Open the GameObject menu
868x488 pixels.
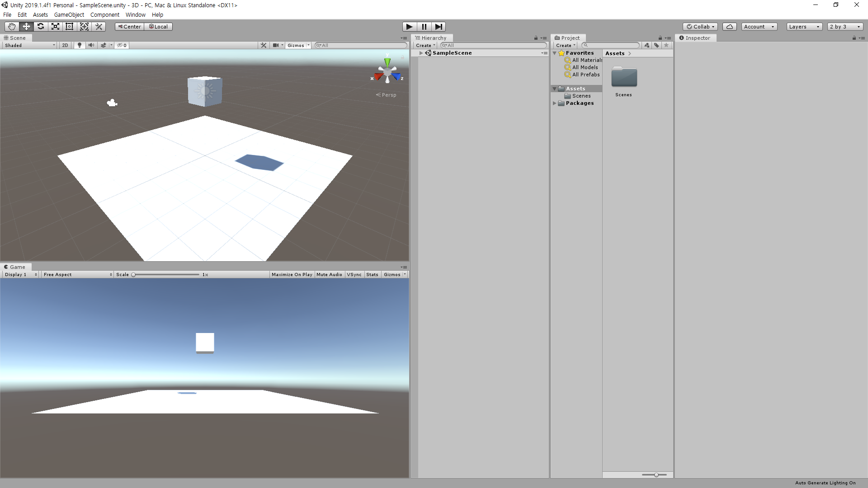(x=69, y=14)
